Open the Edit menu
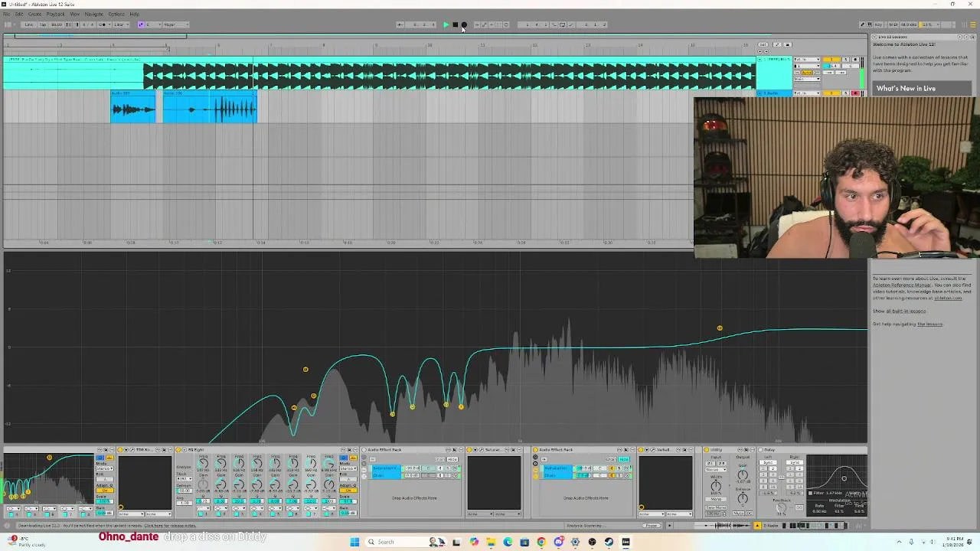The width and height of the screenshot is (980, 551). pos(19,14)
